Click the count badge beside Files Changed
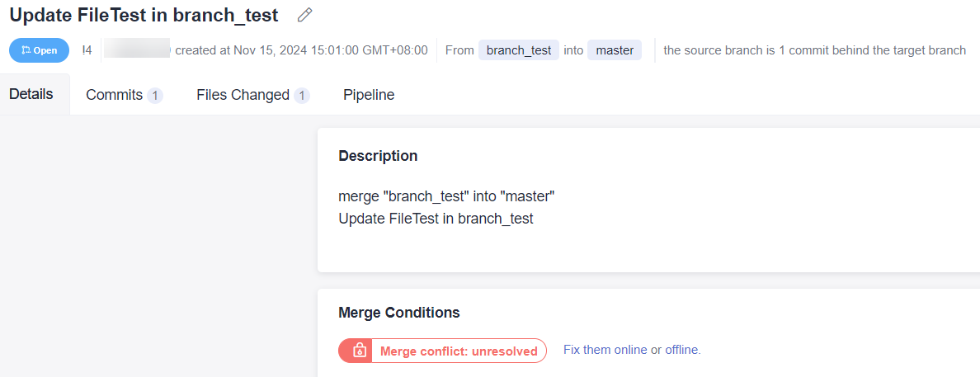This screenshot has height=377, width=980. (x=302, y=96)
